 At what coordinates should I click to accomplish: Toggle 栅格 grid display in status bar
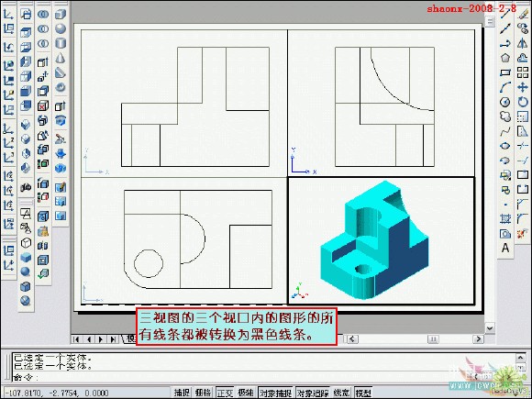(203, 393)
